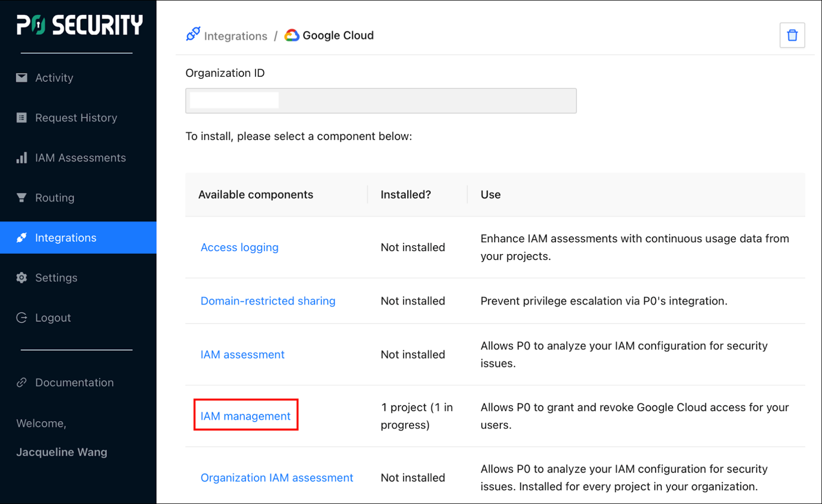822x504 pixels.
Task: Click the IAM Assessments bar chart icon
Action: tap(21, 158)
